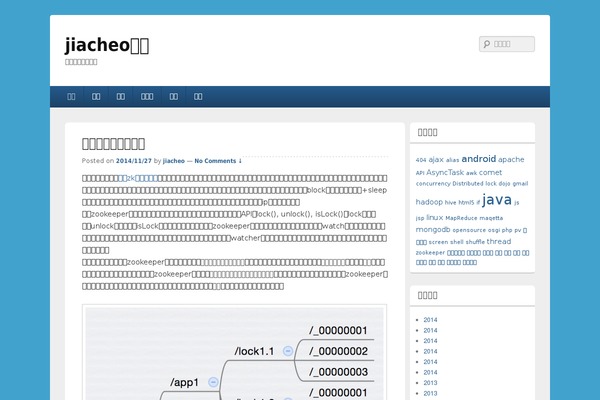Select the php tag
The height and width of the screenshot is (400, 600).
pos(507,230)
